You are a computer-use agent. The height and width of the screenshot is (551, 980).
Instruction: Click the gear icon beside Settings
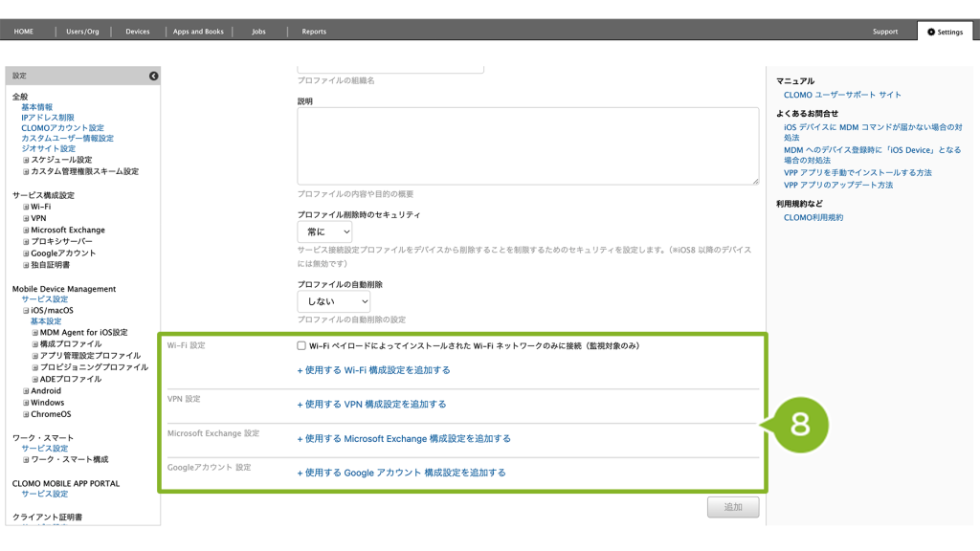pyautogui.click(x=931, y=32)
